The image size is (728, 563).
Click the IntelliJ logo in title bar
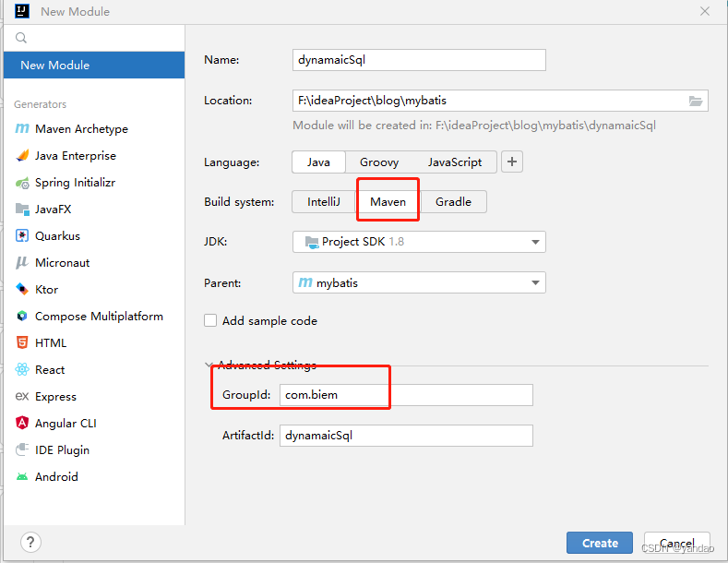tap(22, 11)
